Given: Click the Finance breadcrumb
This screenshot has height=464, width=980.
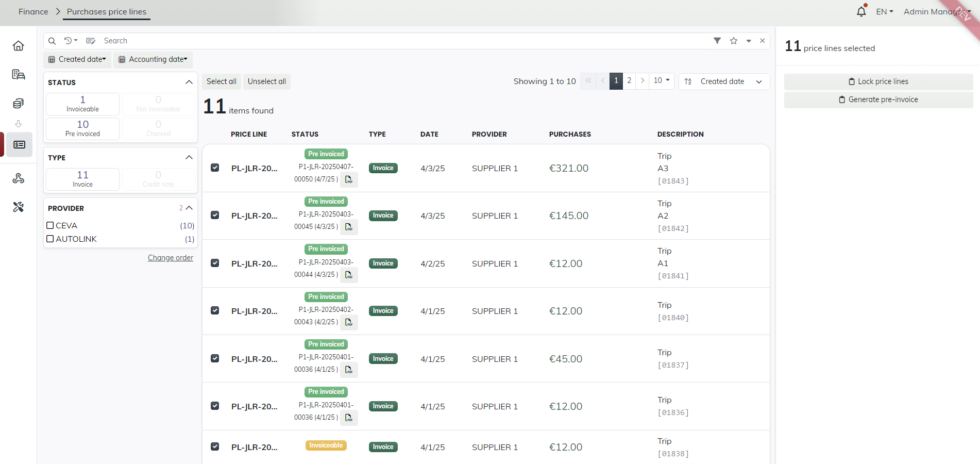Looking at the screenshot, I should click(x=33, y=11).
